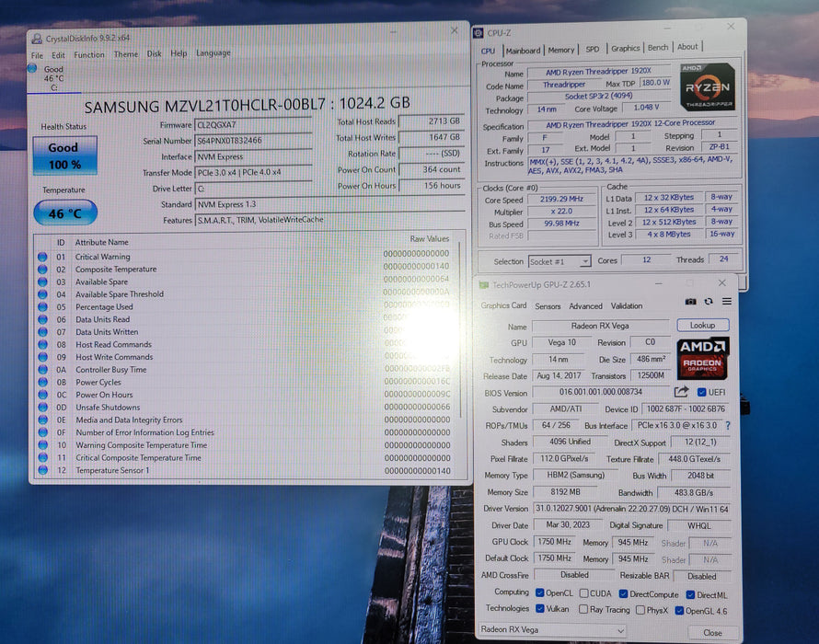
Task: Open the Advanced tab in GPU-Z
Action: tap(585, 306)
